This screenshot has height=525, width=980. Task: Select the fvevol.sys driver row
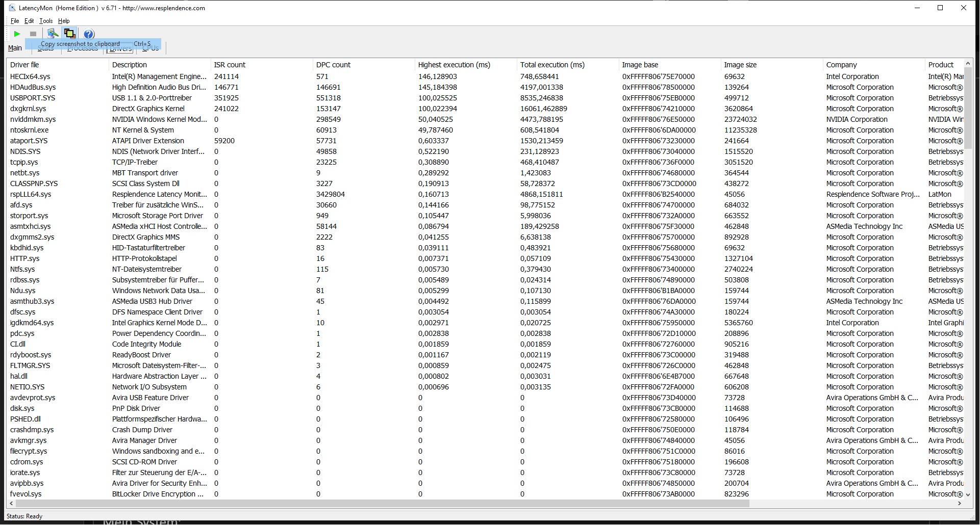[485, 494]
